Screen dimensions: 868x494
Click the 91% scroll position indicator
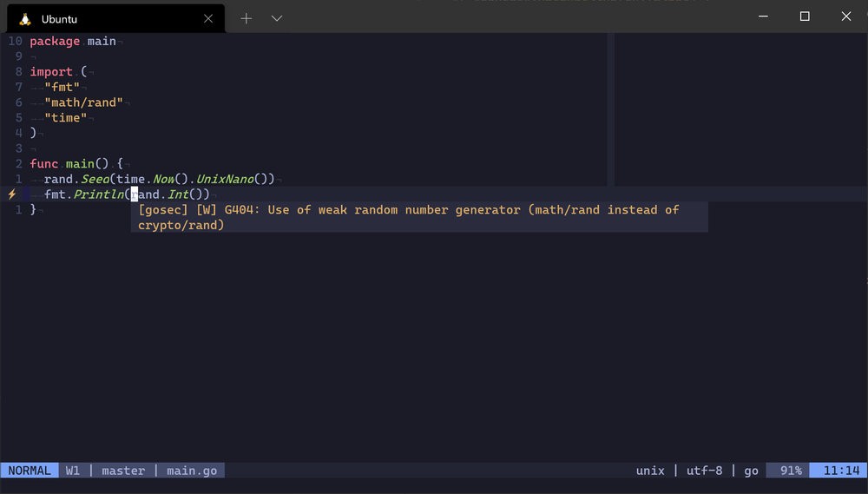(790, 471)
